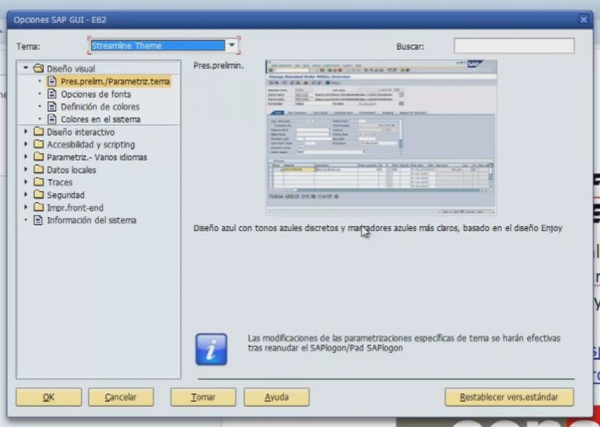Expand the Seguridad folder arrow
The height and width of the screenshot is (427, 600).
tap(26, 195)
